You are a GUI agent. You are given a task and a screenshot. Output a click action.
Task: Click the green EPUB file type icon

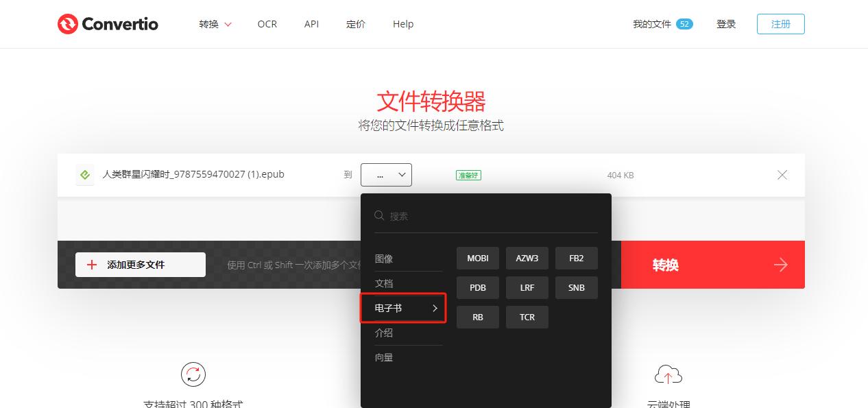[84, 174]
